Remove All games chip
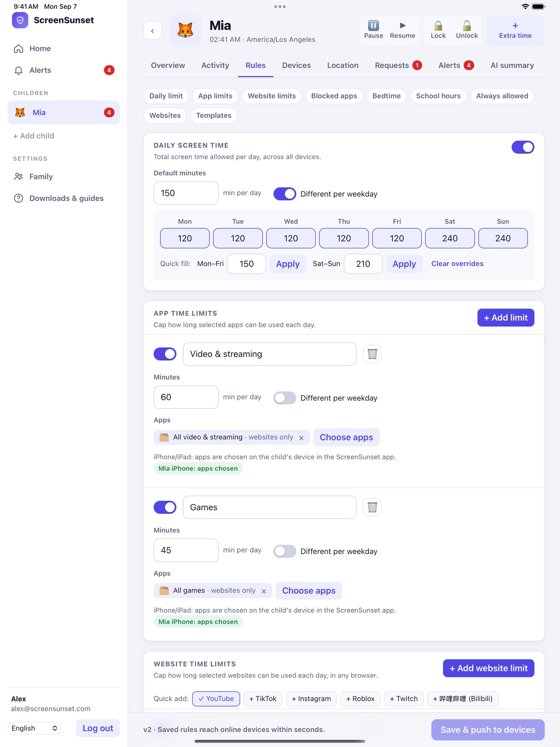Screen dimensions: 560x747 [264, 591]
